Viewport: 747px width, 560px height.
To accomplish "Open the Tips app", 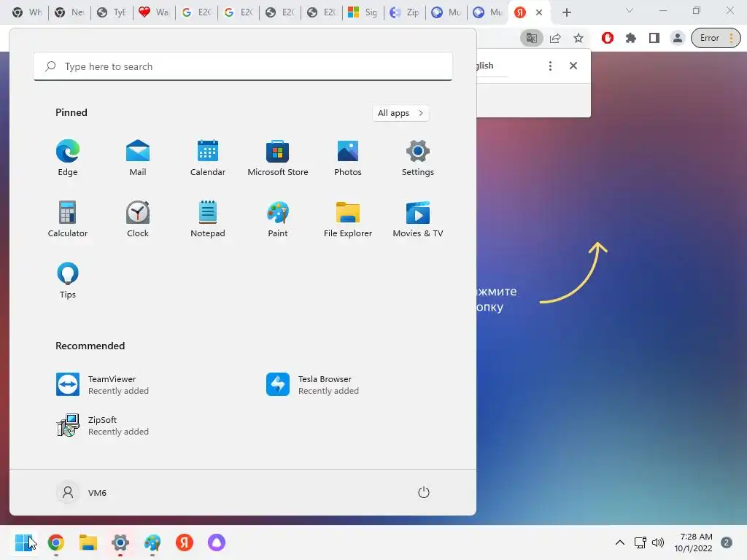I will tap(68, 281).
